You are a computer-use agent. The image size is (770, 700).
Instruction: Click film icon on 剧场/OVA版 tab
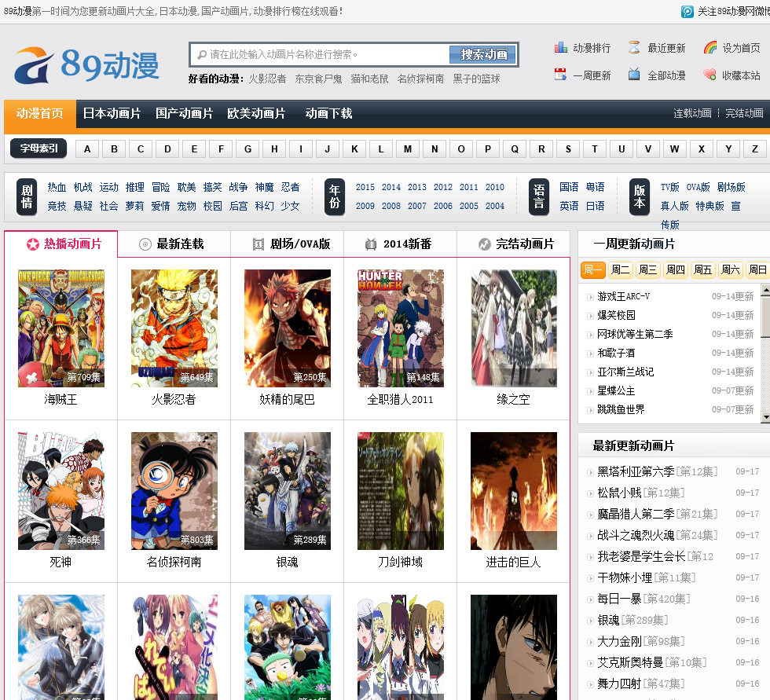[x=258, y=244]
